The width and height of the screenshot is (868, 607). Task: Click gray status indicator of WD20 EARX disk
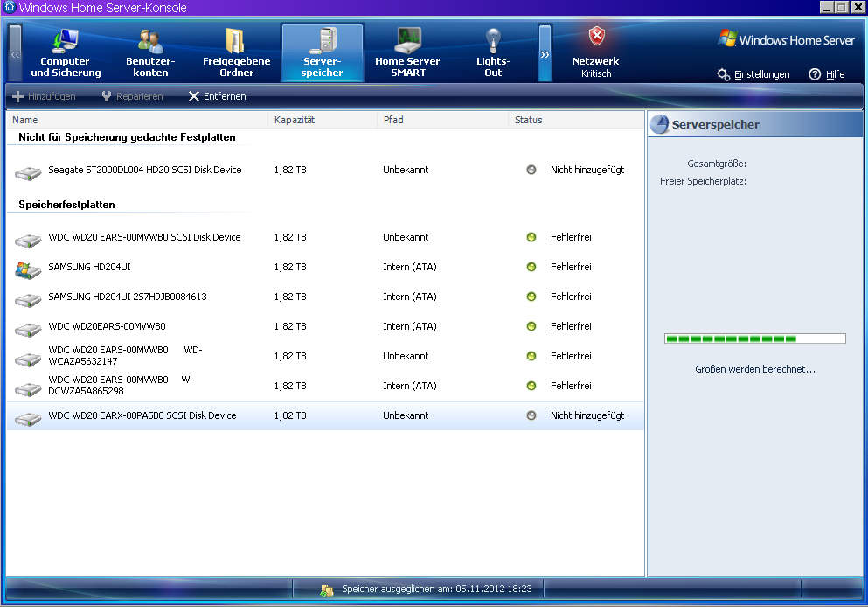click(531, 415)
